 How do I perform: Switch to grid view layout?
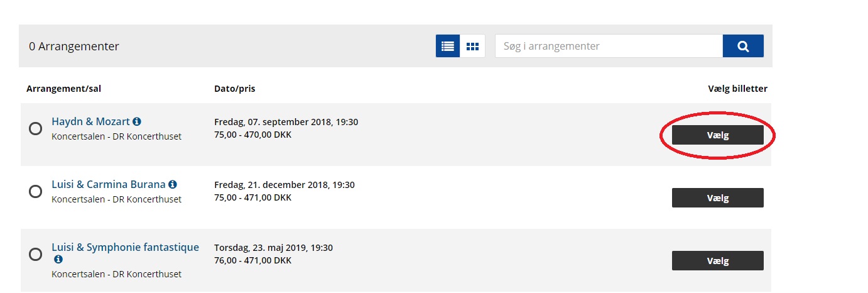[472, 46]
